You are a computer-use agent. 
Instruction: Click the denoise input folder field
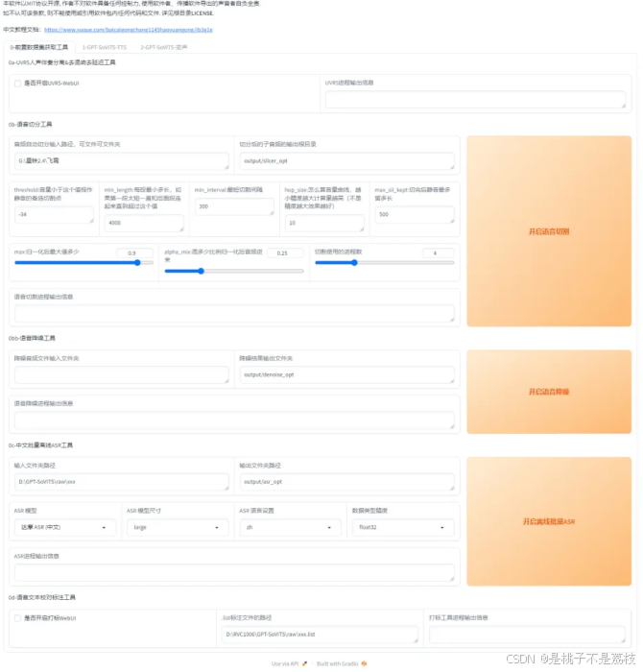[x=122, y=374]
